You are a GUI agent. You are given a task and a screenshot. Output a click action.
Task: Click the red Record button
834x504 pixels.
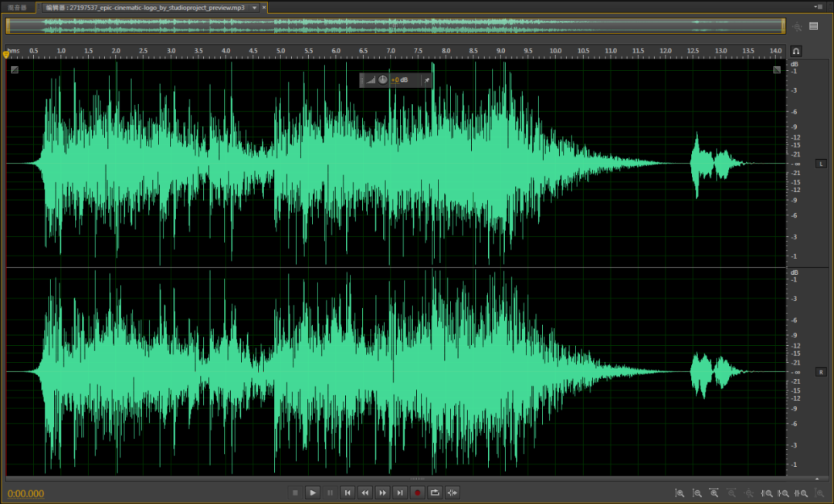[417, 493]
